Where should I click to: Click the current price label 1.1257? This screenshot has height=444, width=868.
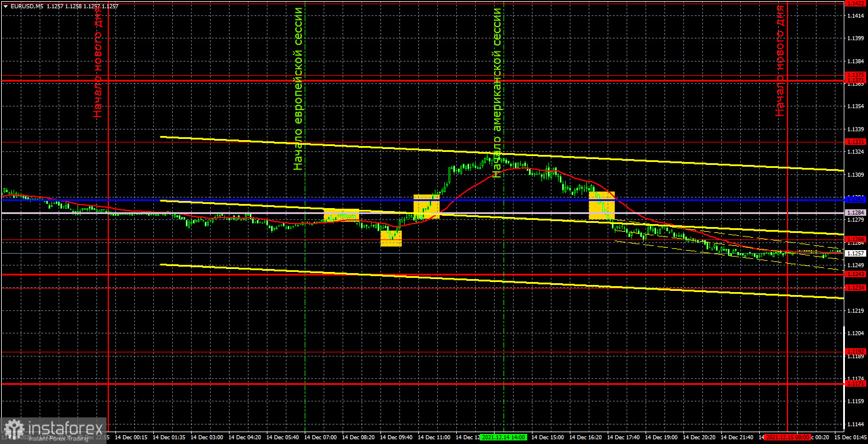(855, 253)
